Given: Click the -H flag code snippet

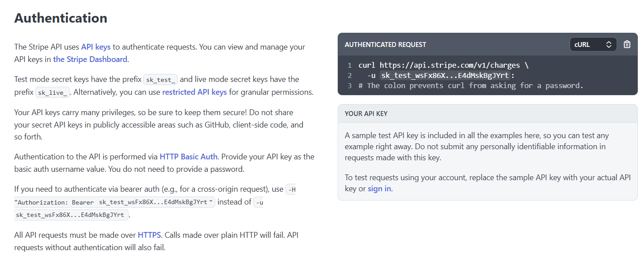Looking at the screenshot, I should (x=291, y=189).
